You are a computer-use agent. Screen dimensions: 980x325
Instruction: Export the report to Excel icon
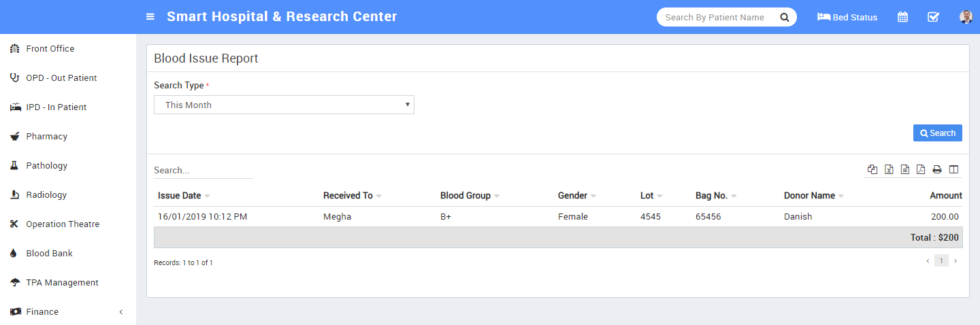click(889, 169)
